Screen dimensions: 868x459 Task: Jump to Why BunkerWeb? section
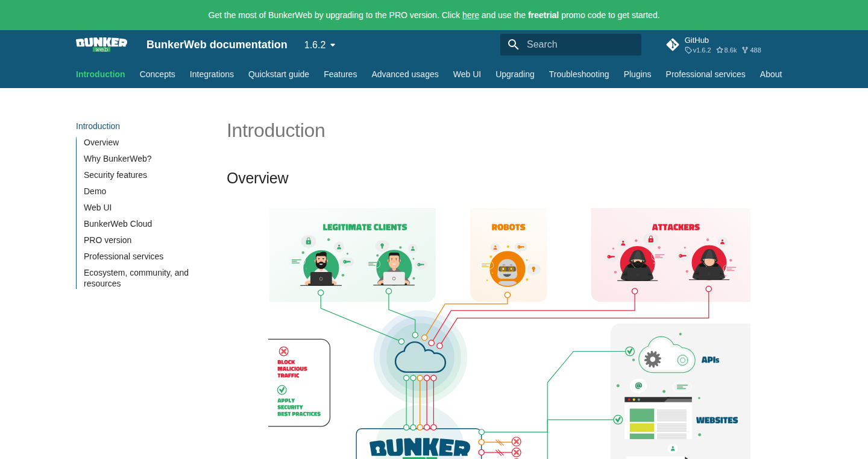(x=118, y=159)
